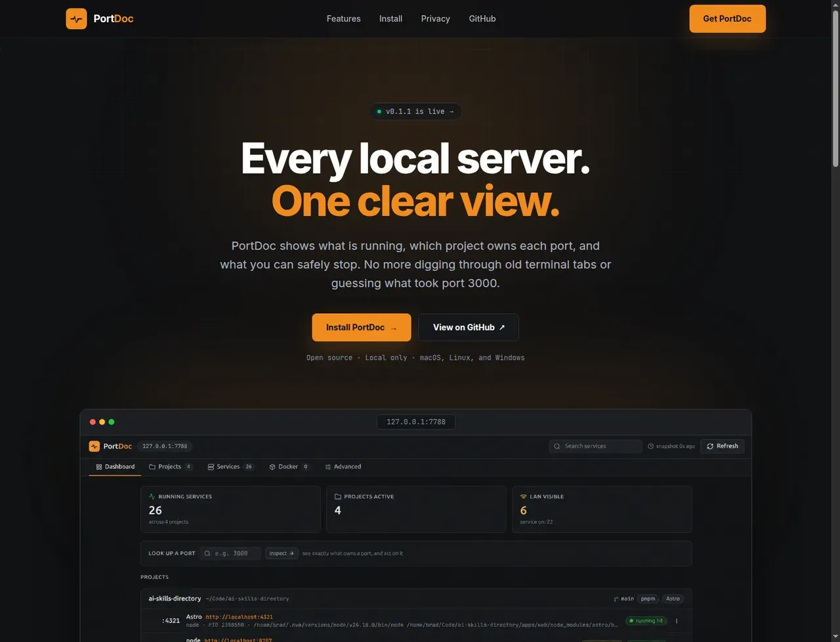Click the 127.0.0.1:7788 badge beside PortDoc

(165, 446)
